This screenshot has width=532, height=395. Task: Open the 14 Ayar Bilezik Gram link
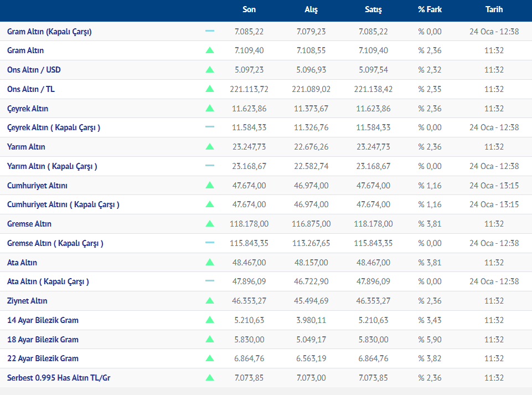pos(43,320)
